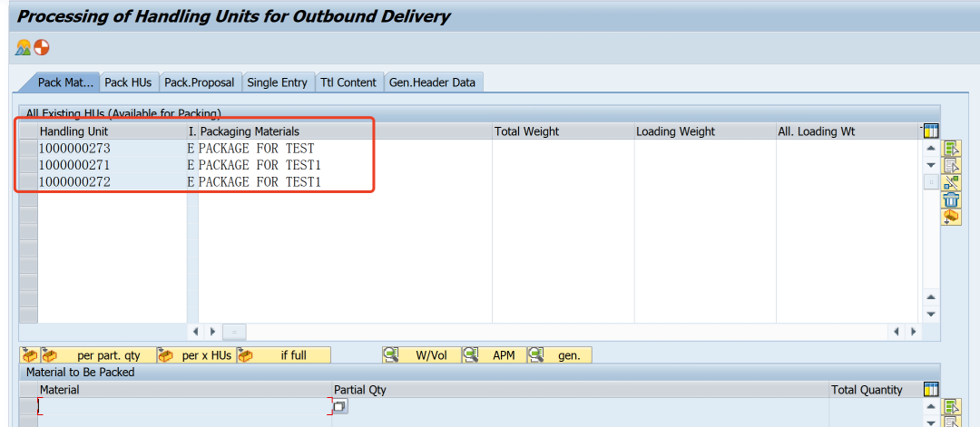Click the Handling Unit column header
The height and width of the screenshot is (427, 980).
tap(113, 131)
